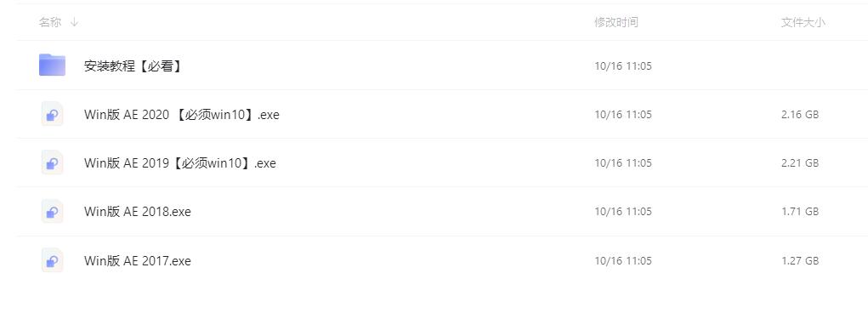
Task: Click the Win版 AE 2017 file icon
Action: (52, 260)
